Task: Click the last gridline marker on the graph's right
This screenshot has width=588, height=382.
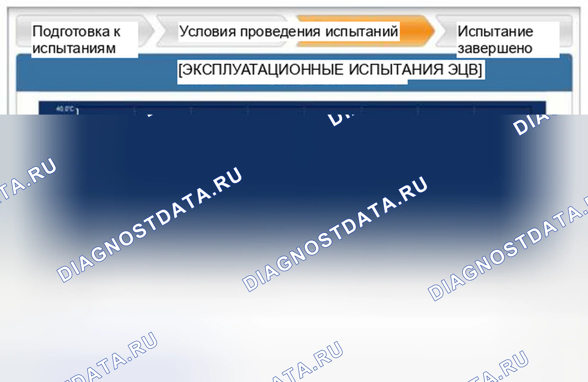Action: coord(474,111)
